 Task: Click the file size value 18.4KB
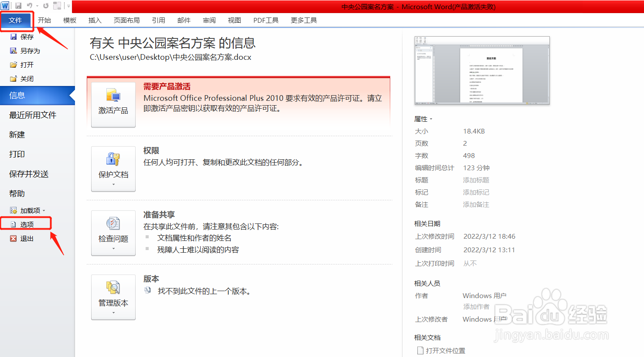click(x=474, y=131)
